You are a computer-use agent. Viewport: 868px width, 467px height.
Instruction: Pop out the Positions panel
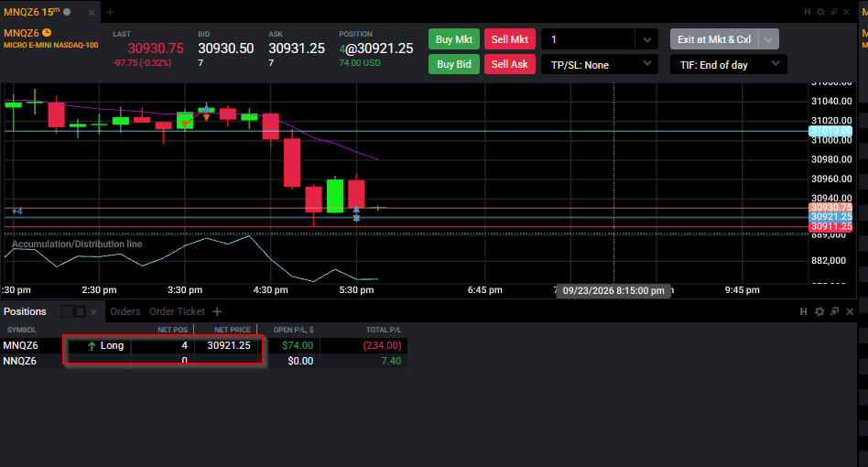(834, 311)
